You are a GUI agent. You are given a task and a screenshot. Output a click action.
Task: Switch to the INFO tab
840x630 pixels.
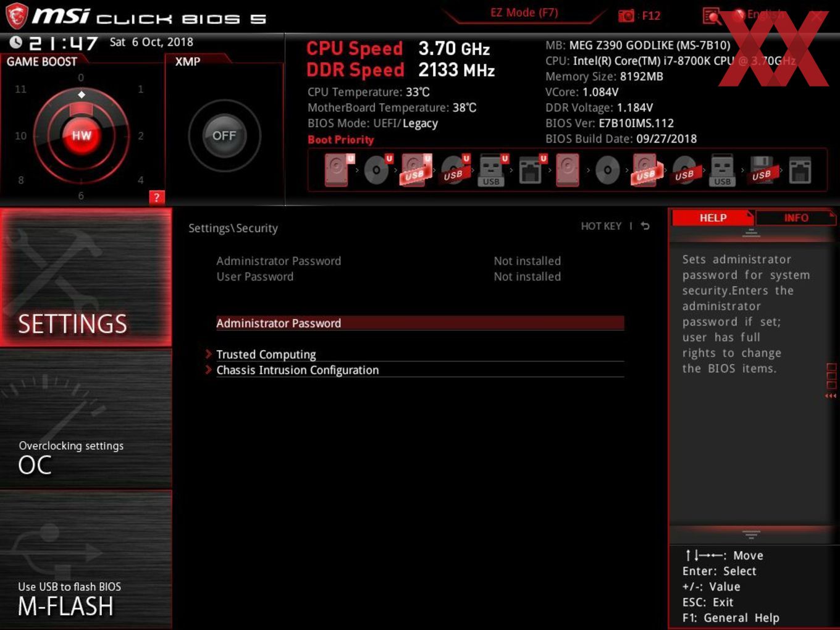click(796, 217)
